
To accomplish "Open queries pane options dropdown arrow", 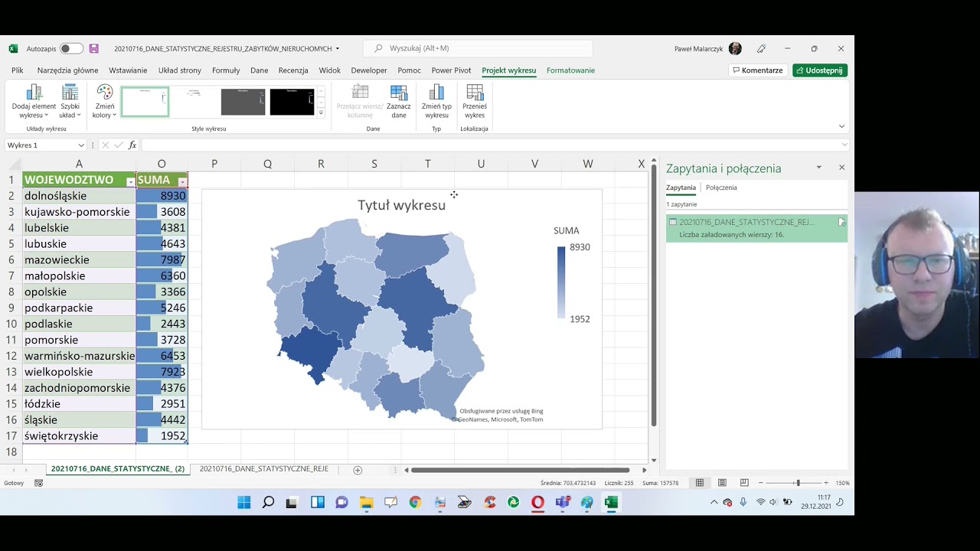I will (818, 167).
